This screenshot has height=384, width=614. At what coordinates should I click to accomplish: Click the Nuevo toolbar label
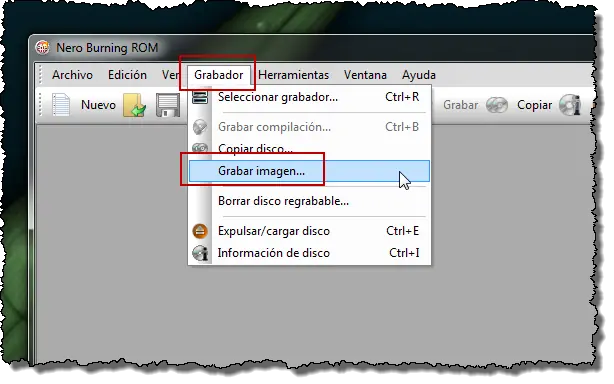pos(98,105)
